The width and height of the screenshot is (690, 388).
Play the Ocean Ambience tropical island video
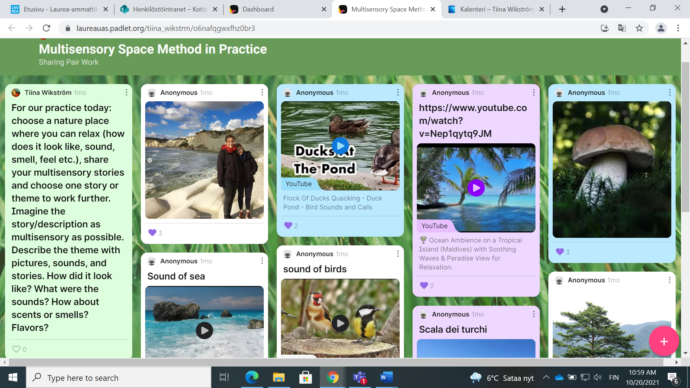coord(476,188)
